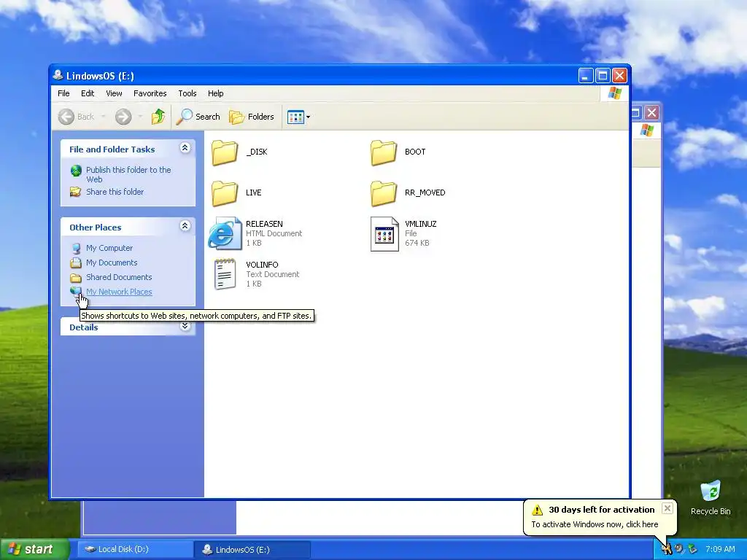747x560 pixels.
Task: Click Share this folder link
Action: tap(115, 192)
